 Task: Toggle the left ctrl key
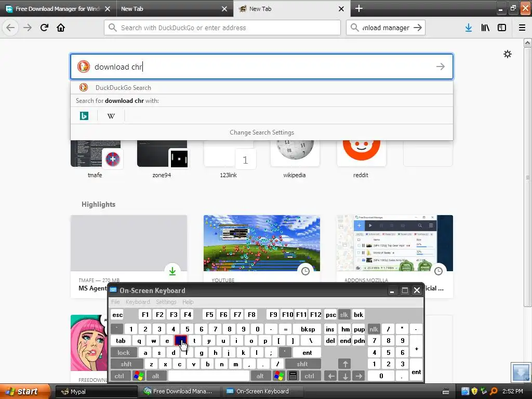pyautogui.click(x=119, y=376)
